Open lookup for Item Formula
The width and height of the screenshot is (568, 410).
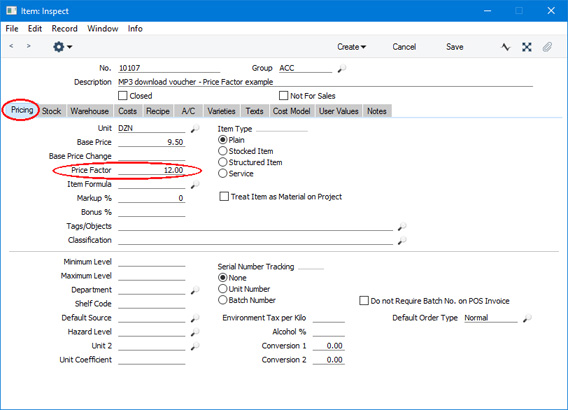(195, 185)
